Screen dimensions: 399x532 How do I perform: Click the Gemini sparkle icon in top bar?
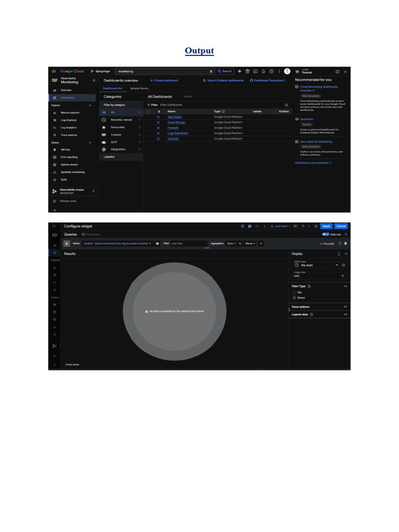[240, 71]
